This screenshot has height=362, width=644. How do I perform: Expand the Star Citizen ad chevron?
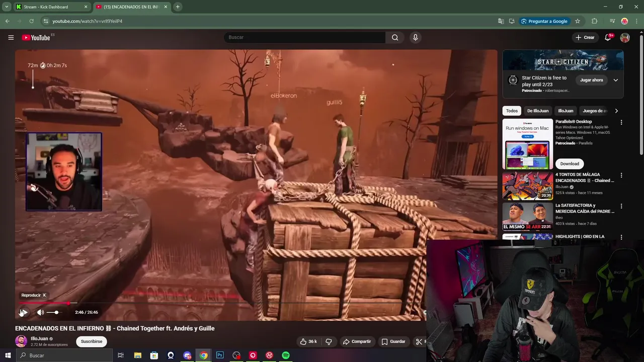click(x=615, y=80)
